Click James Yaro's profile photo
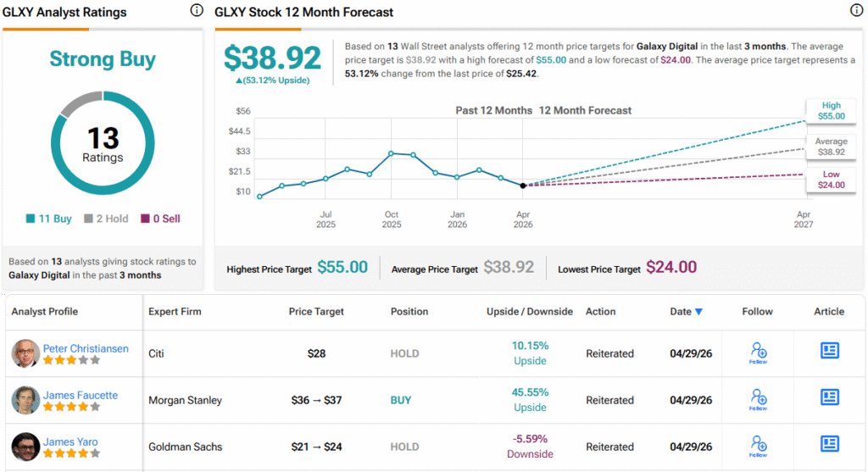 coord(25,447)
